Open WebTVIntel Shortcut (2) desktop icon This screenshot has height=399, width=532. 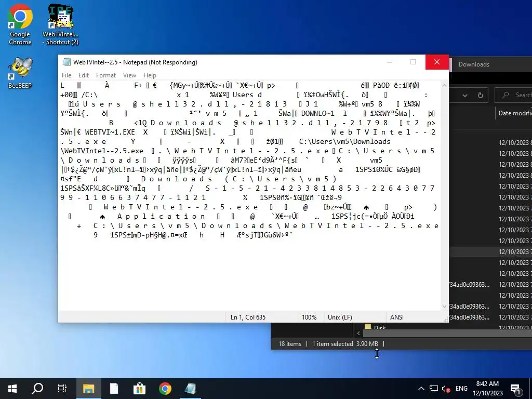(60, 25)
